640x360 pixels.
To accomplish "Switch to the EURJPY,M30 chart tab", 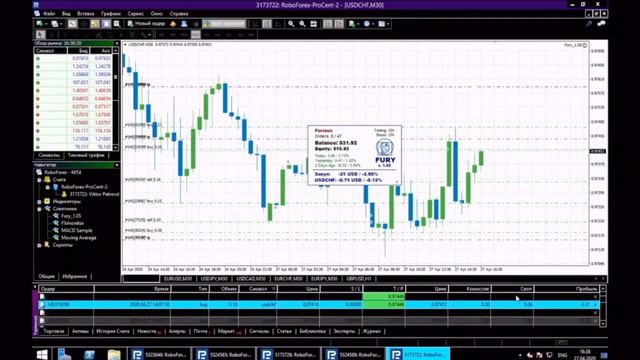I will coord(324,279).
